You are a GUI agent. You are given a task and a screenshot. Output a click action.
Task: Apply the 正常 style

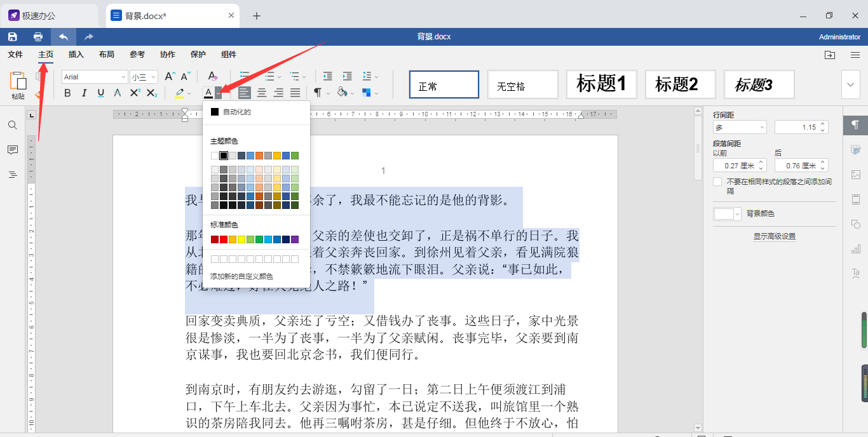click(444, 84)
